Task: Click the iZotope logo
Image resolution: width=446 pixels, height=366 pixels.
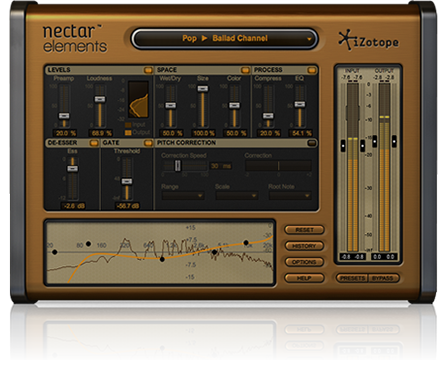Action: pos(368,40)
